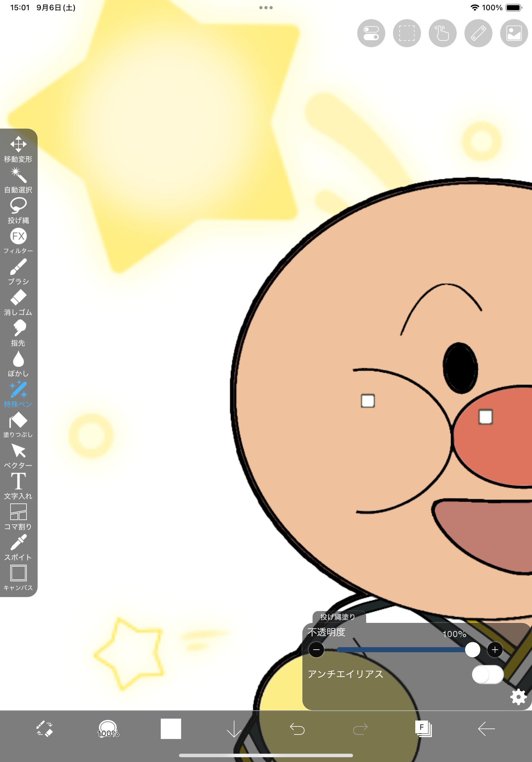Tap the battery status indicator
Viewport: 532px width, 762px height.
[514, 7]
